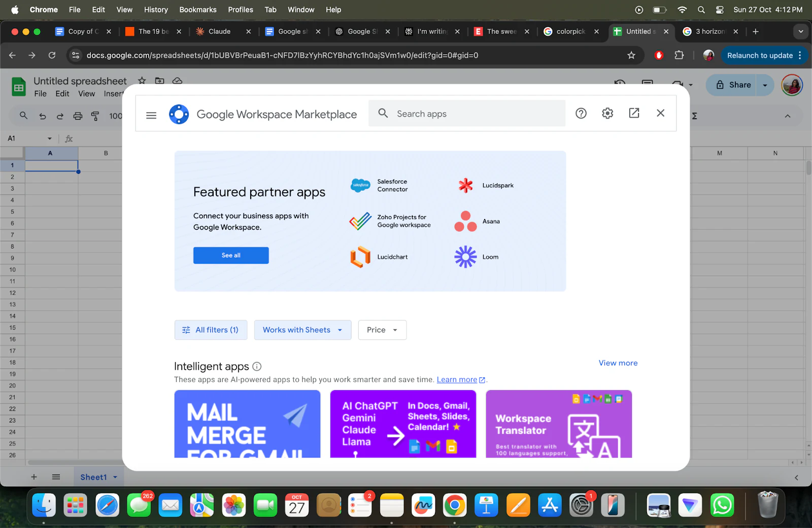Open the Salesforce Connector app
This screenshot has height=528, width=812.
point(380,185)
